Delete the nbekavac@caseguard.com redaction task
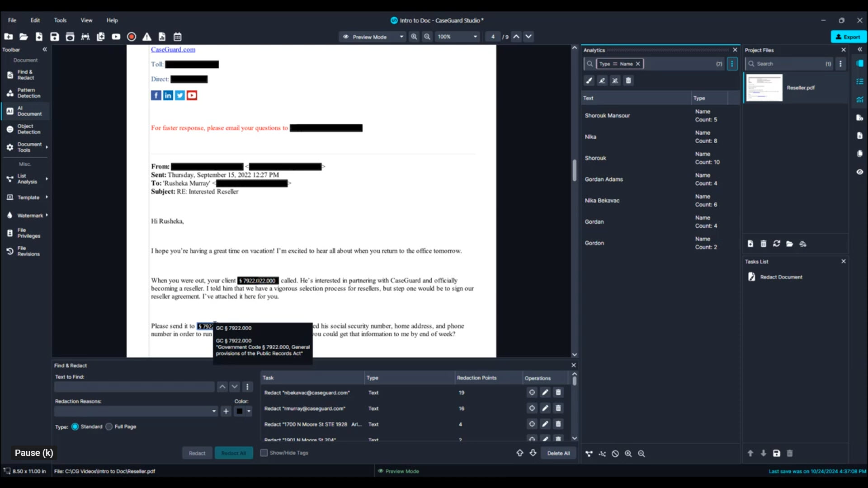Image resolution: width=868 pixels, height=488 pixels. (x=558, y=392)
